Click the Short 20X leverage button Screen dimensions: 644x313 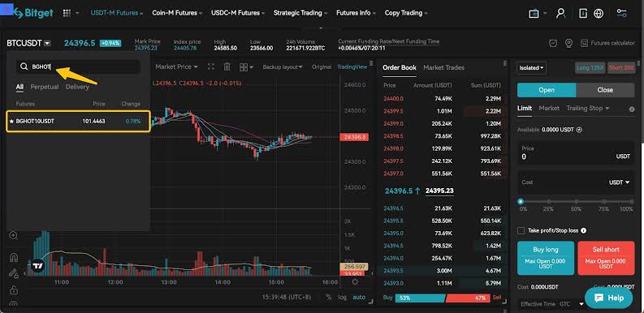pos(621,67)
